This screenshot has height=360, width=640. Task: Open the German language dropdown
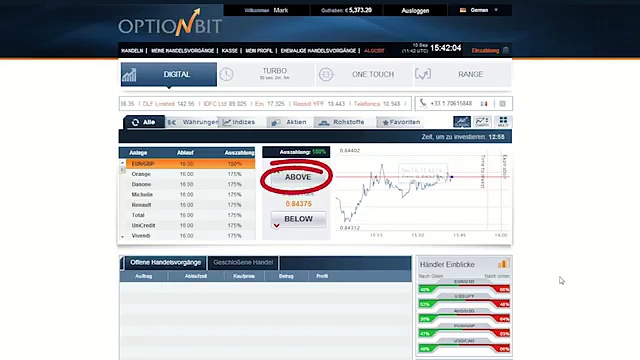[x=479, y=10]
